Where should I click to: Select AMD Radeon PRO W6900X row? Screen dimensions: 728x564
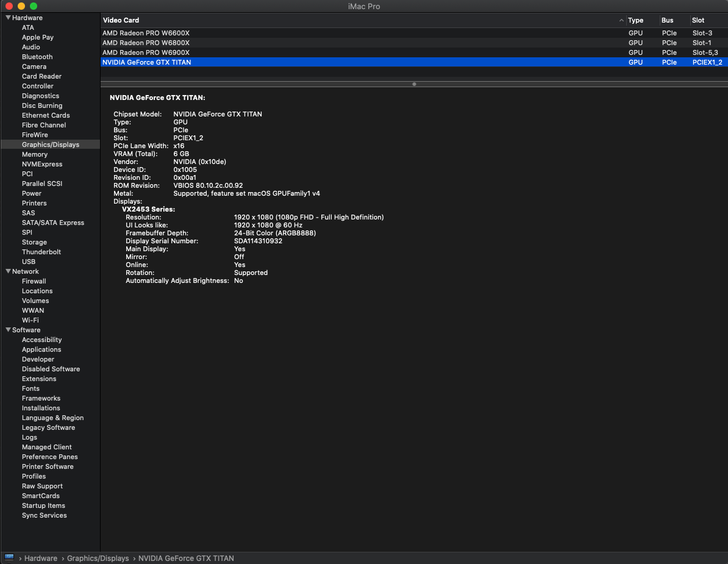[x=414, y=52]
